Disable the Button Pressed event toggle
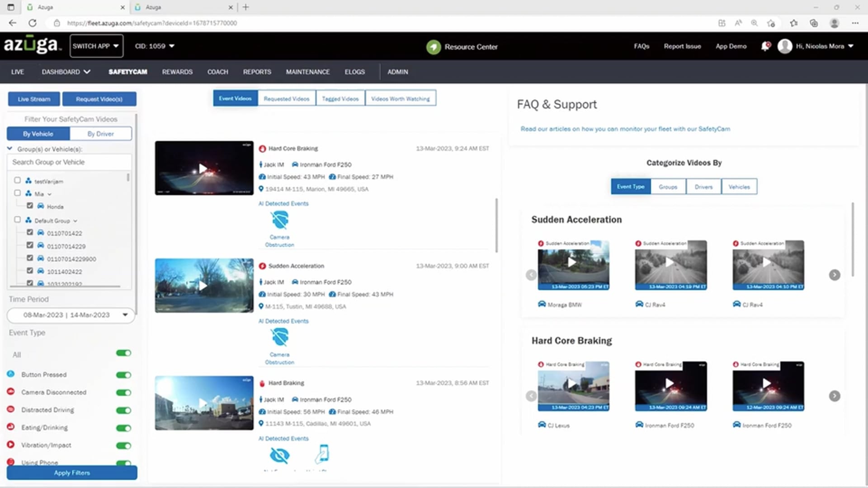 click(123, 375)
